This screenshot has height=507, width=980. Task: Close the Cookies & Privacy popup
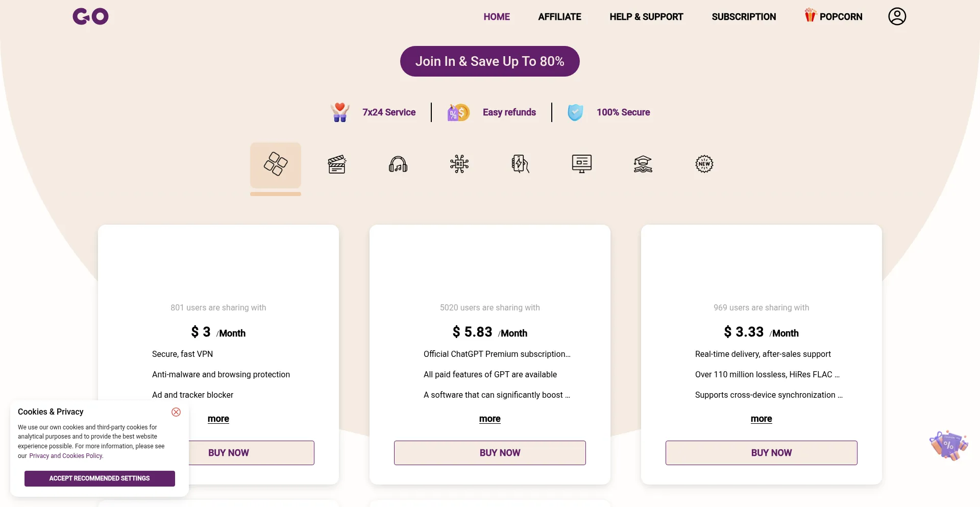tap(176, 412)
